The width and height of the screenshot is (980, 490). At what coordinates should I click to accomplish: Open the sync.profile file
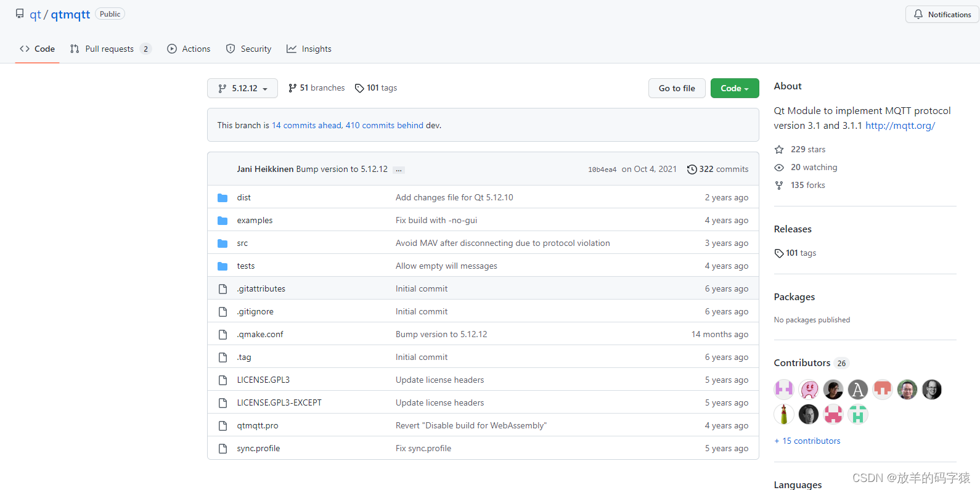pyautogui.click(x=258, y=449)
